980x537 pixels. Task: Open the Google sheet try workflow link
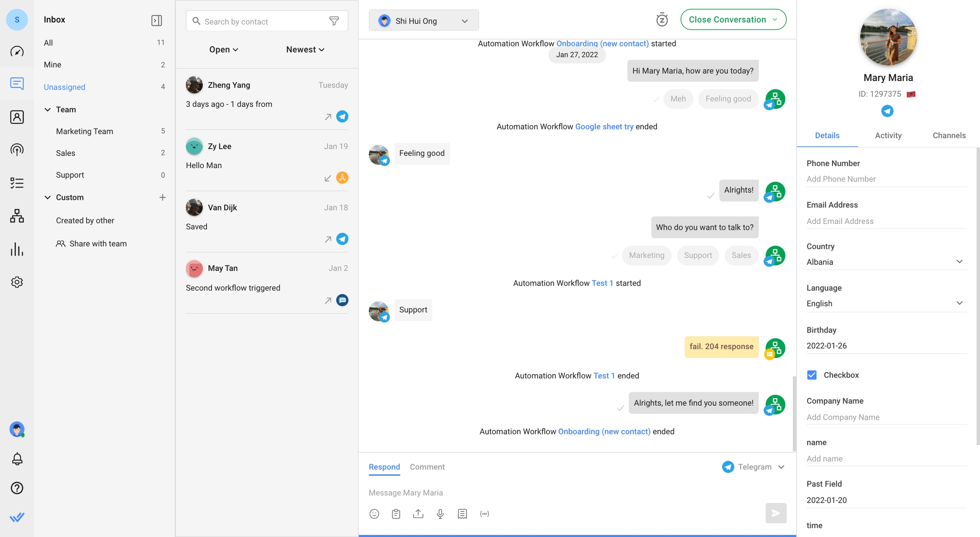pos(604,126)
